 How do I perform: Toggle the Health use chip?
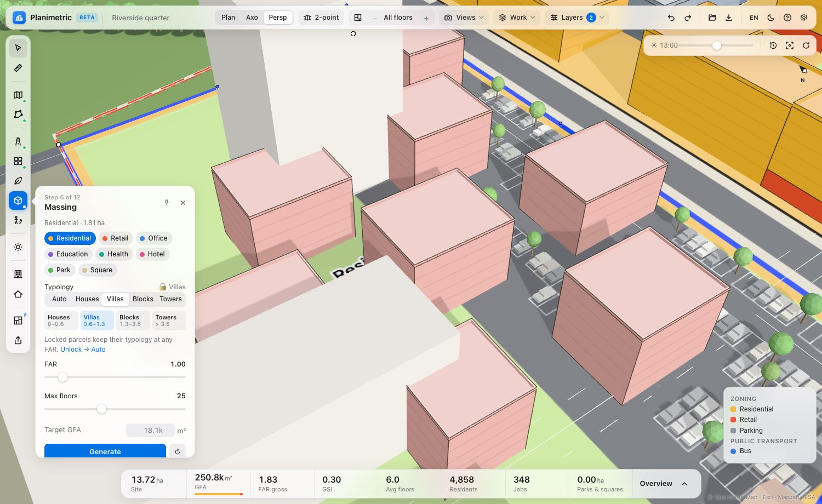[114, 254]
